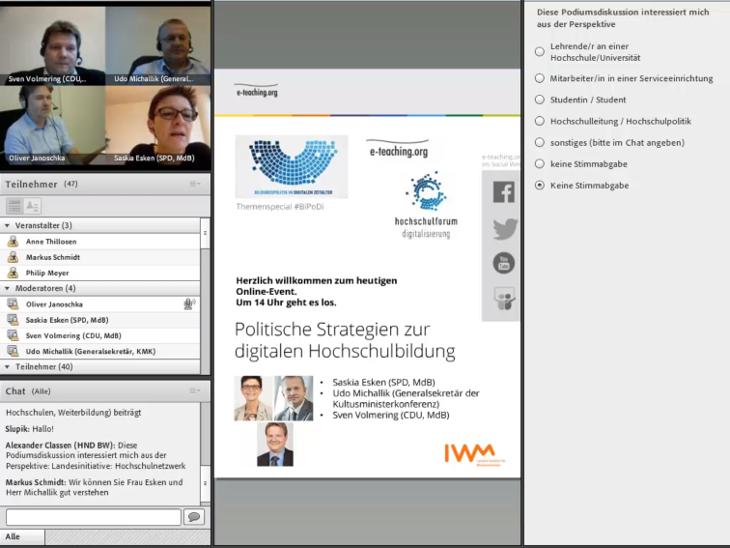Collapse the Veranstalter (3) group
Screen dimensions: 730x548
(x=7, y=225)
